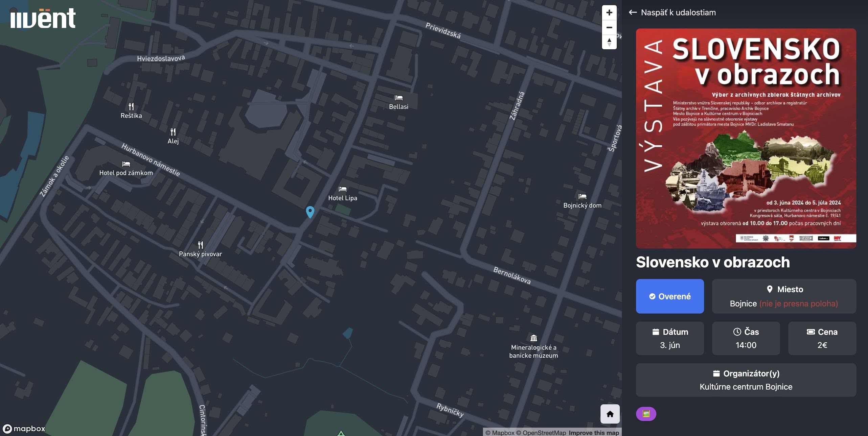
Task: Zoom in on the map
Action: coord(609,13)
